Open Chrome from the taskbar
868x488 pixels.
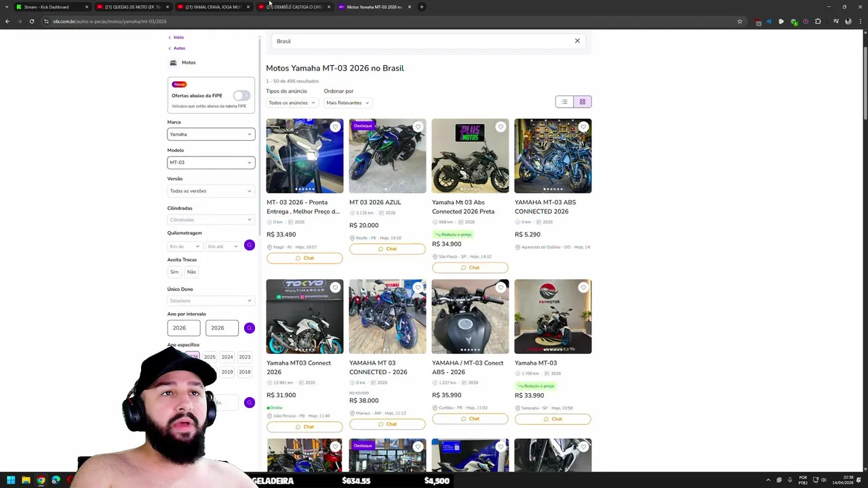coord(41,481)
